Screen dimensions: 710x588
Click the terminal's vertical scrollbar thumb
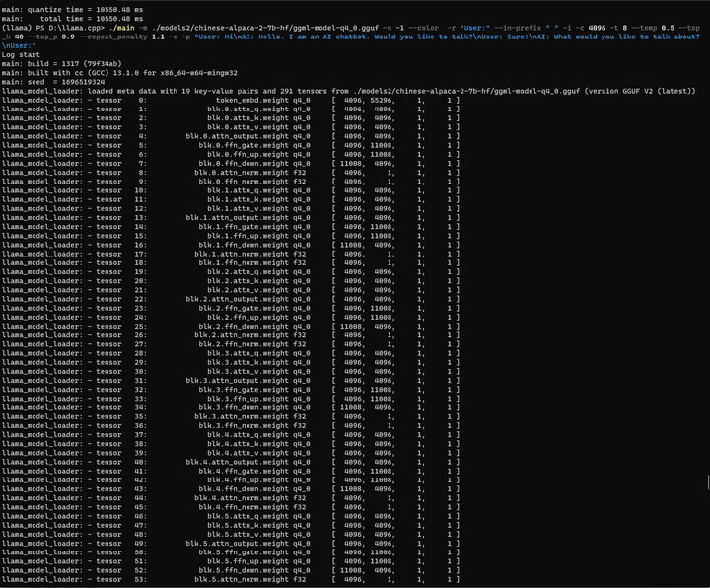click(x=708, y=482)
